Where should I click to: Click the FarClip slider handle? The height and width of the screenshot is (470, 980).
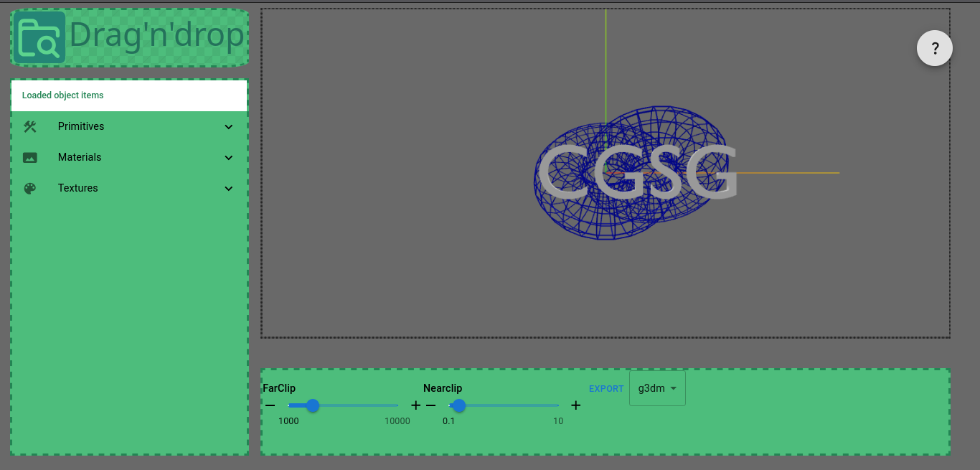[x=313, y=405]
